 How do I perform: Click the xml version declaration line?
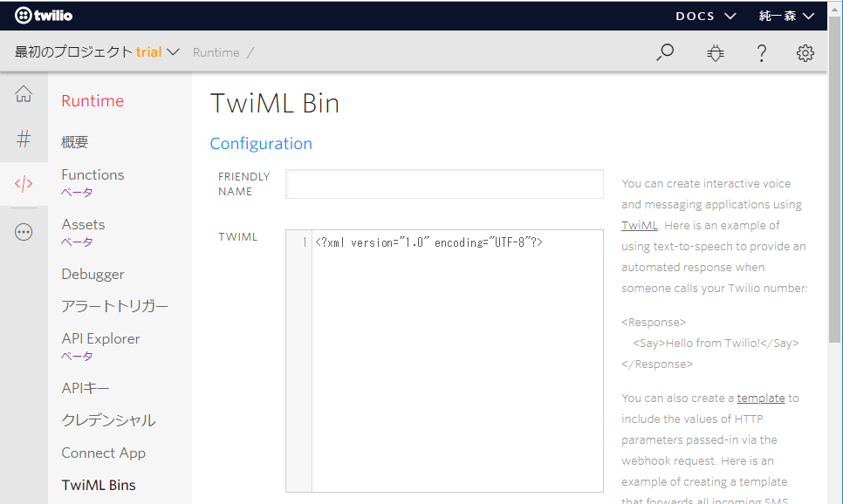[428, 243]
